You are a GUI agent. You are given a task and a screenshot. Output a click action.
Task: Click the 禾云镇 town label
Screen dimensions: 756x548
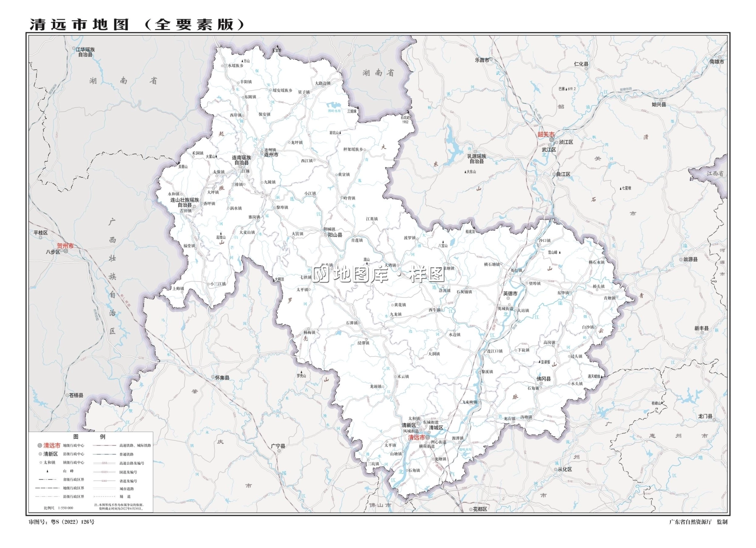403,377
